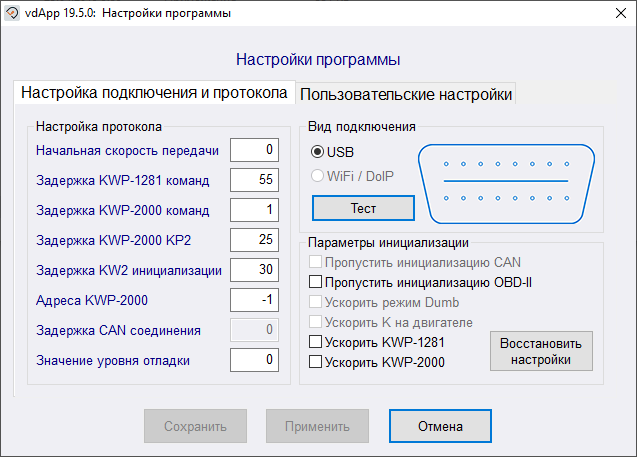Enable Пропустить инициализацию OBD-II checkbox
The height and width of the screenshot is (457, 637).
click(x=316, y=282)
